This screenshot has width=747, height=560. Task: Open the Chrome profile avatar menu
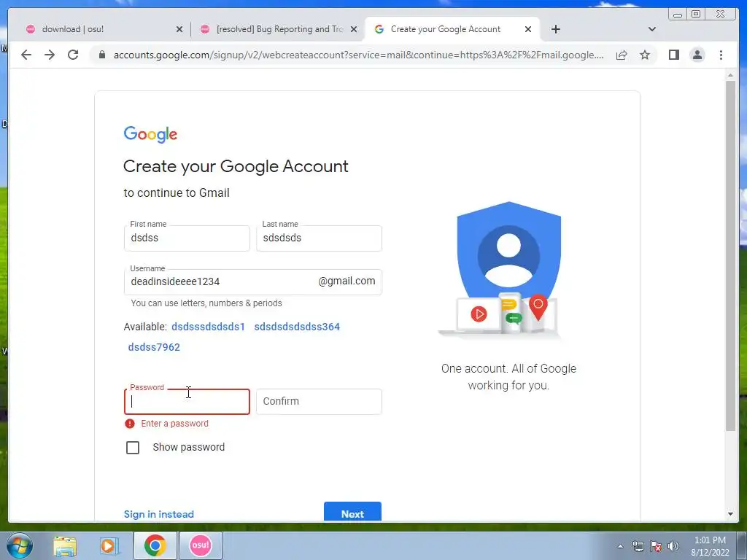tap(697, 55)
